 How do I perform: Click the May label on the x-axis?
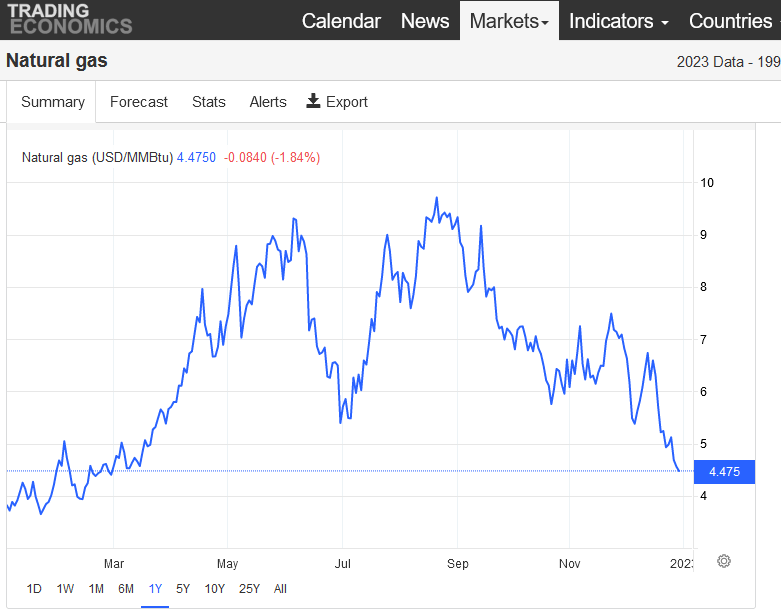(228, 564)
